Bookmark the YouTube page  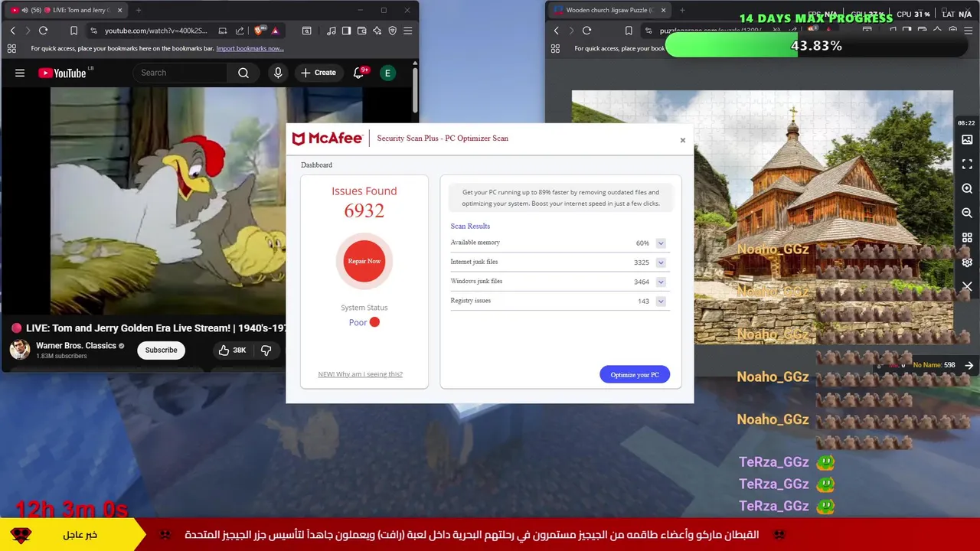click(73, 31)
